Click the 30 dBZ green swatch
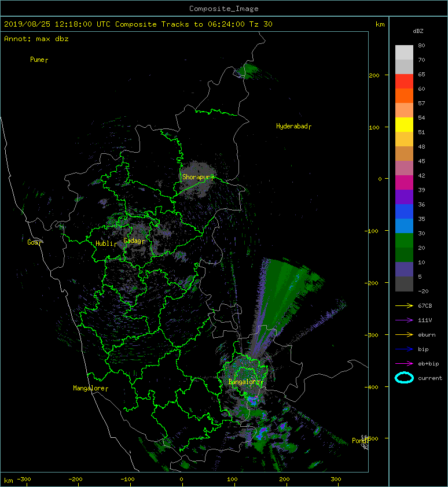 click(404, 241)
